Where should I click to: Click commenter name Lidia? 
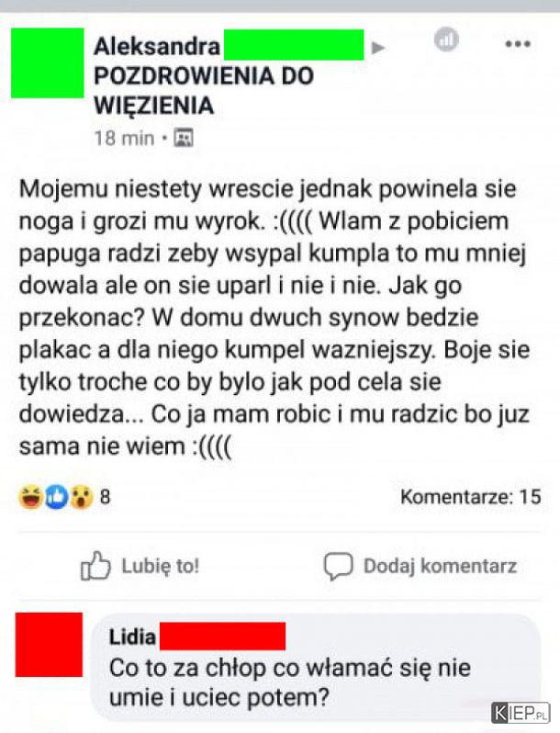pos(132,637)
